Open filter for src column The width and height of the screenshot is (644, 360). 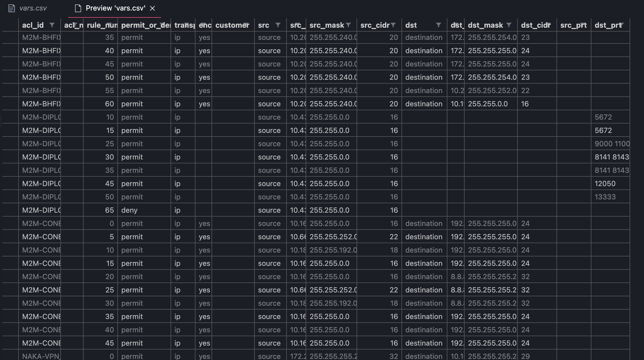[x=278, y=25]
